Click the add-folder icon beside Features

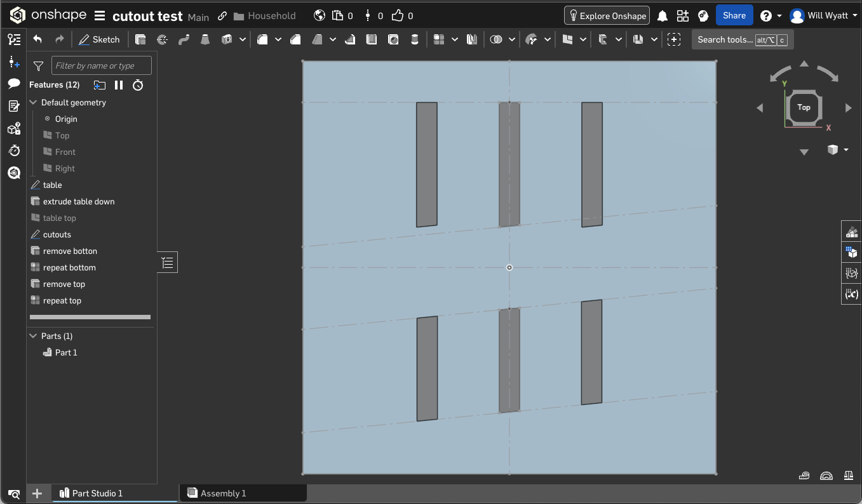(100, 85)
